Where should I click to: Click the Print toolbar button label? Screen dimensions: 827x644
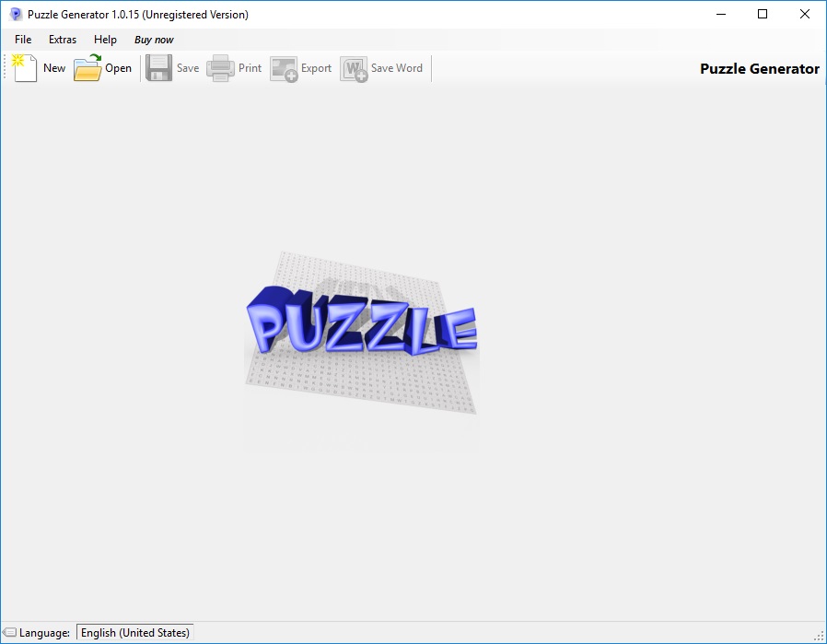249,67
